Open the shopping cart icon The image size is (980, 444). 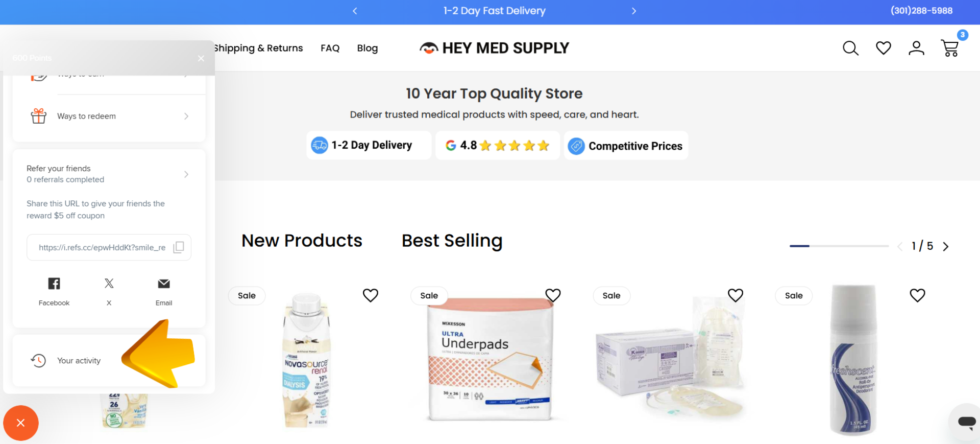click(950, 48)
